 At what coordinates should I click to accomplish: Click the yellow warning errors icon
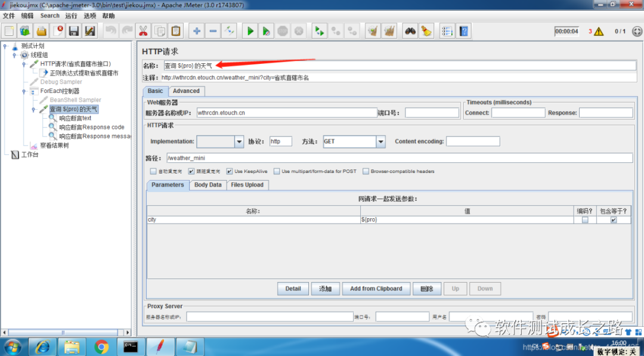coord(599,32)
